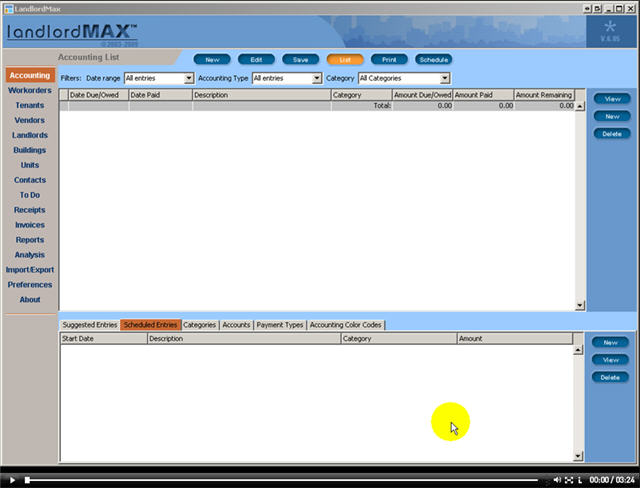Click the Schedule toolbar button
This screenshot has height=488, width=640.
click(433, 60)
